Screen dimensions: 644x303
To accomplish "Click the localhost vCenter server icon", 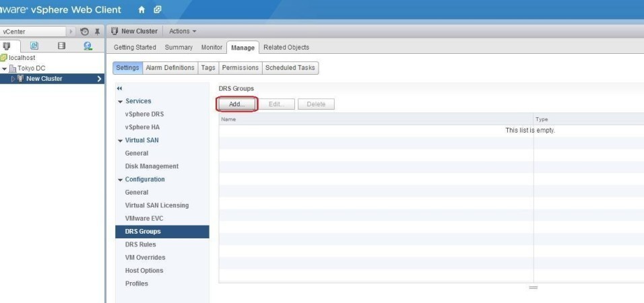I will click(3, 58).
